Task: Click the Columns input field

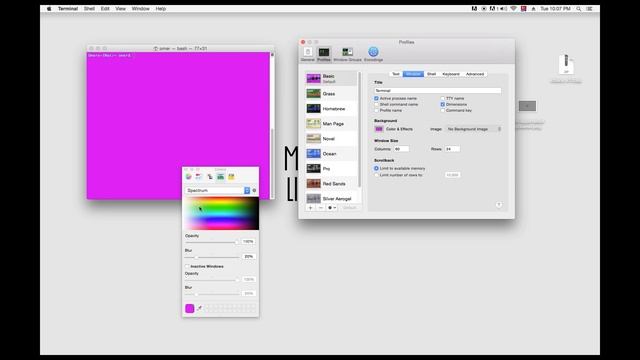Action: [x=401, y=149]
